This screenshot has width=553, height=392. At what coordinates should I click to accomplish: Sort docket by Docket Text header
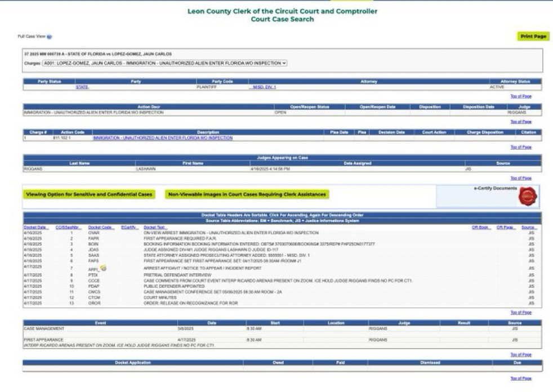(155, 227)
